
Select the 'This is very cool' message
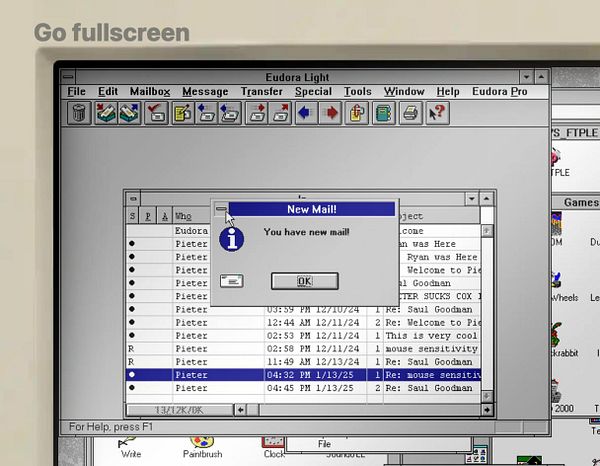pyautogui.click(x=303, y=336)
